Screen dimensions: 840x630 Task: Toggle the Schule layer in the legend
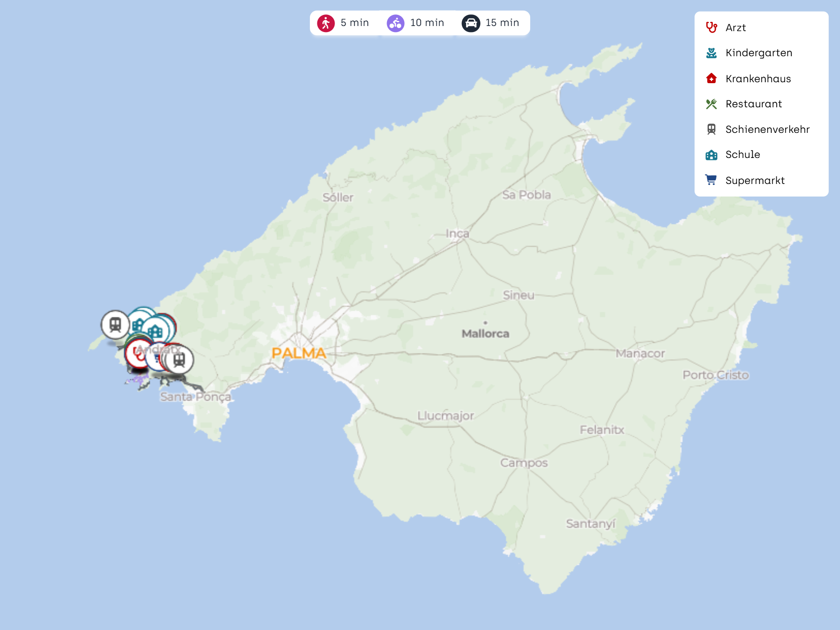coord(742,155)
